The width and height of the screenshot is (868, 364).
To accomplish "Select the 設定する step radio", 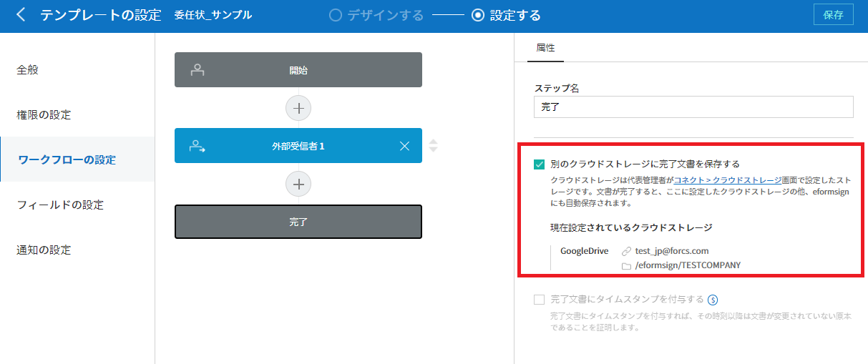I will (x=479, y=15).
